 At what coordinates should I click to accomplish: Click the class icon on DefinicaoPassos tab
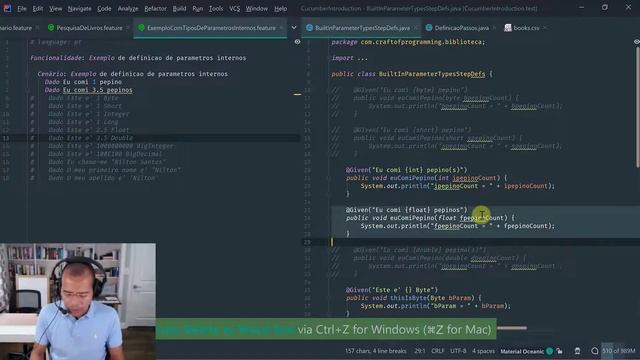click(429, 28)
